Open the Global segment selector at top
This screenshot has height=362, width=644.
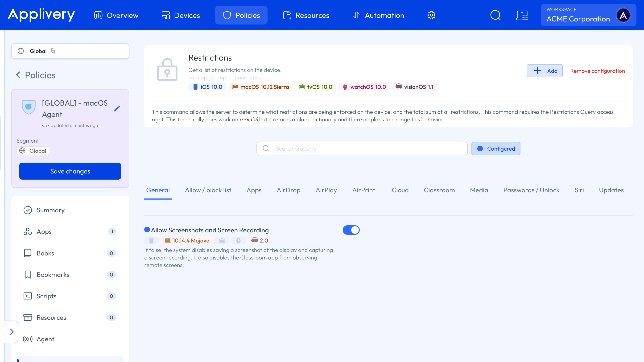pos(70,51)
